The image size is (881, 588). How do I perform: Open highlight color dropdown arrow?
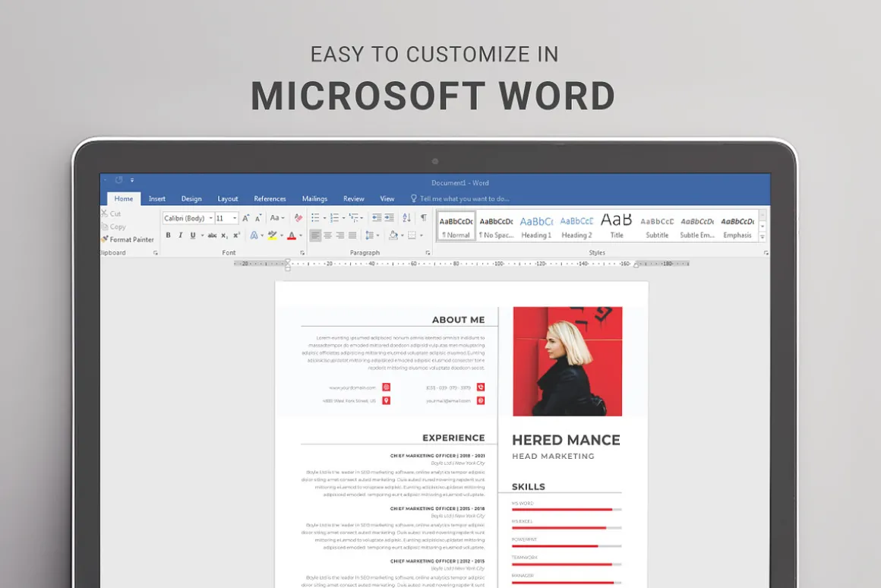click(x=282, y=236)
